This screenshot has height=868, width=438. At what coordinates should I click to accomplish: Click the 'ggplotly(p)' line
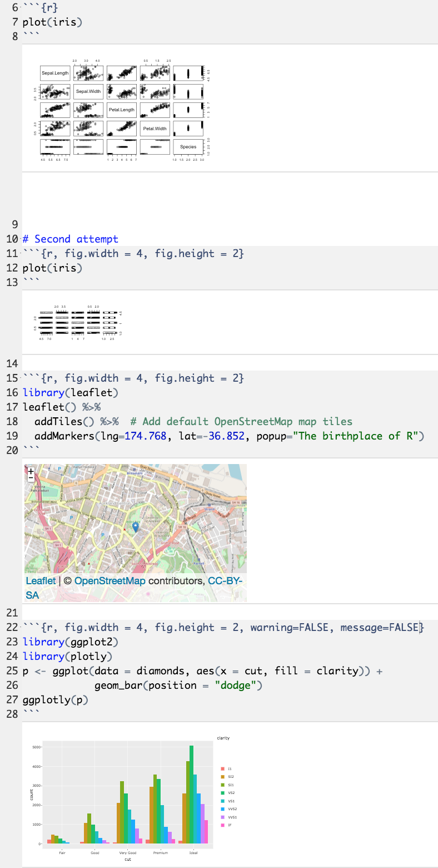(55, 700)
